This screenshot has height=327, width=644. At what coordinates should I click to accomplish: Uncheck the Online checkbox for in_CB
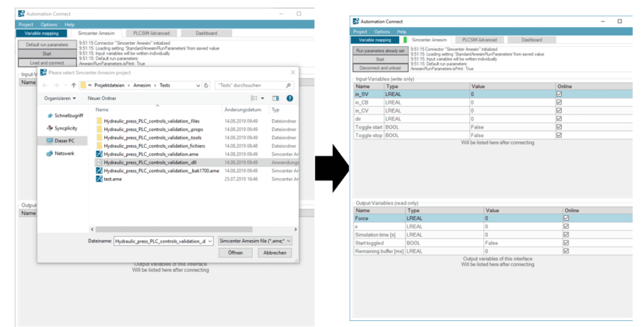click(559, 103)
